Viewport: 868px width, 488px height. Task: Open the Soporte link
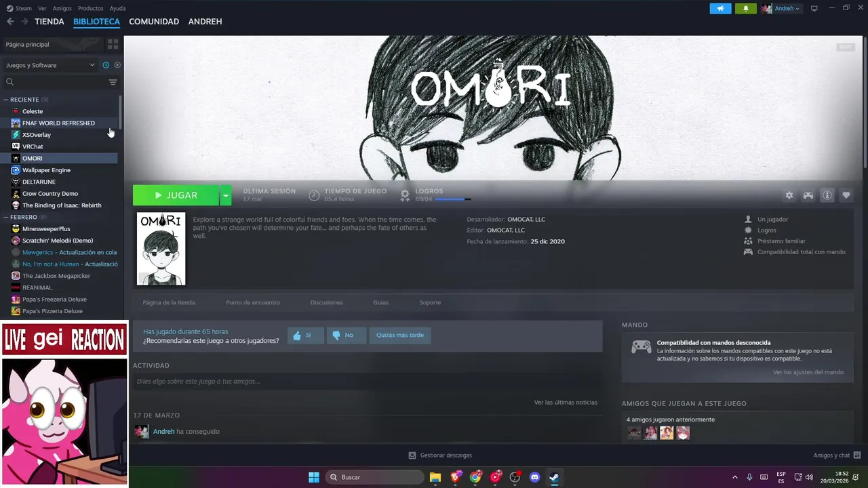[x=430, y=302]
